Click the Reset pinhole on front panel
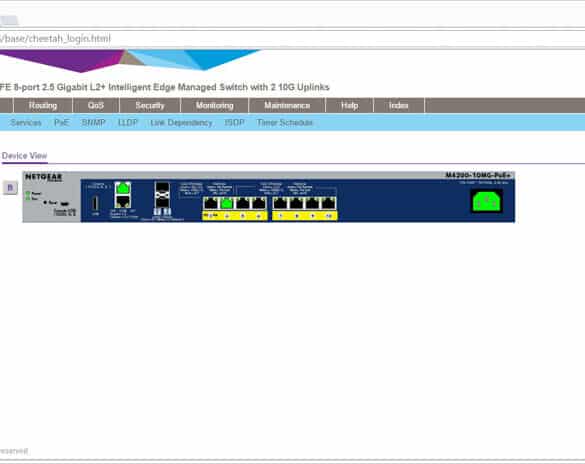 pyautogui.click(x=45, y=203)
